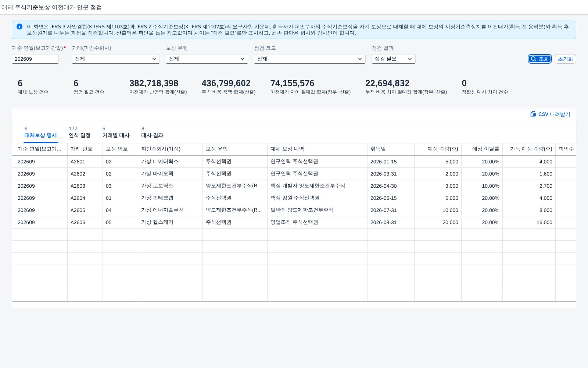
Task: Click the 대체 보상 내역 column header
Action: pos(317,149)
